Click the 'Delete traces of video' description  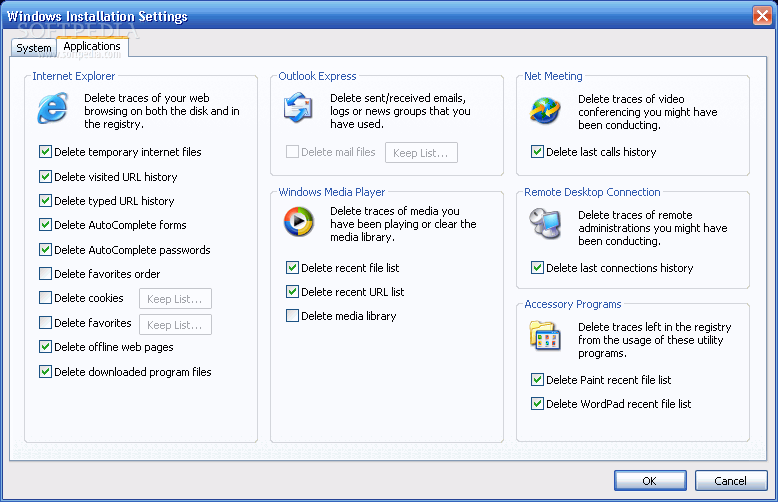pos(648,112)
